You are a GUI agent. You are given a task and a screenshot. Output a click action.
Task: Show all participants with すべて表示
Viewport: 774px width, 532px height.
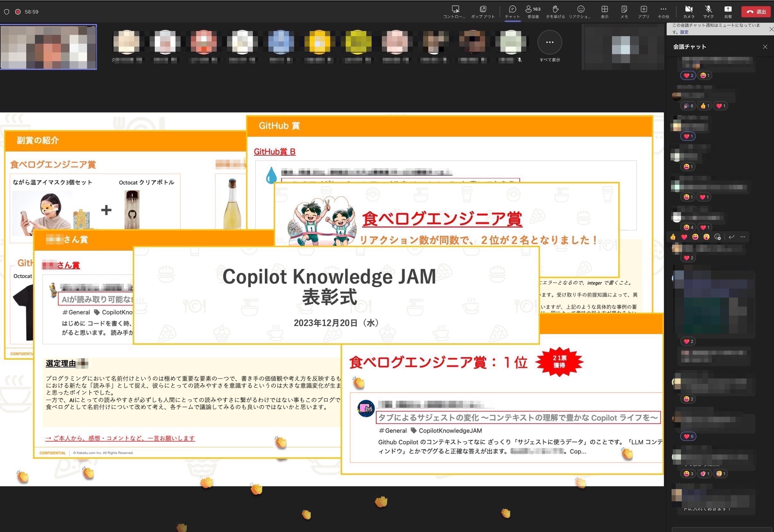coord(550,46)
